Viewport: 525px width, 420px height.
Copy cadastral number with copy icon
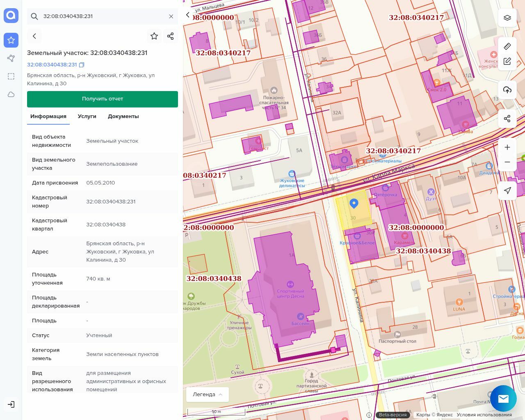click(82, 65)
